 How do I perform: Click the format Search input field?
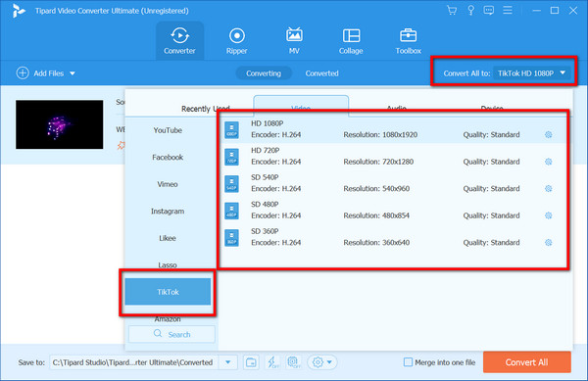[x=171, y=334]
